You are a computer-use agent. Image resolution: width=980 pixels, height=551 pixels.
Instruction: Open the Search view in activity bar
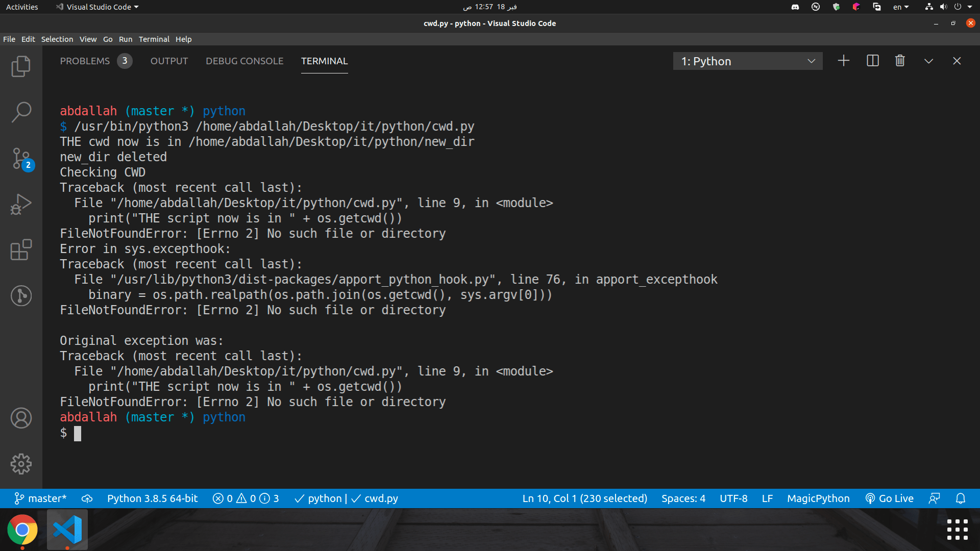click(x=21, y=112)
